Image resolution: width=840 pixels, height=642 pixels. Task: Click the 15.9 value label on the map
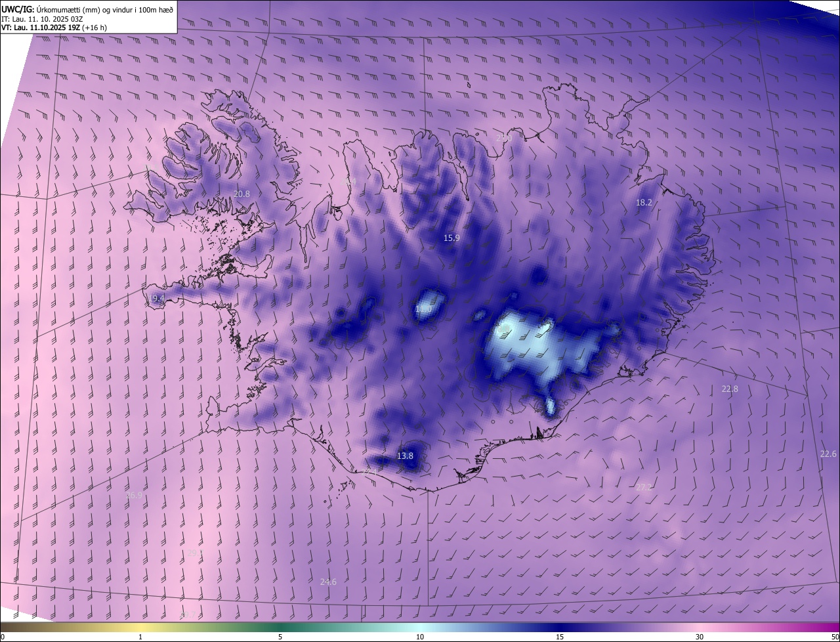click(451, 238)
